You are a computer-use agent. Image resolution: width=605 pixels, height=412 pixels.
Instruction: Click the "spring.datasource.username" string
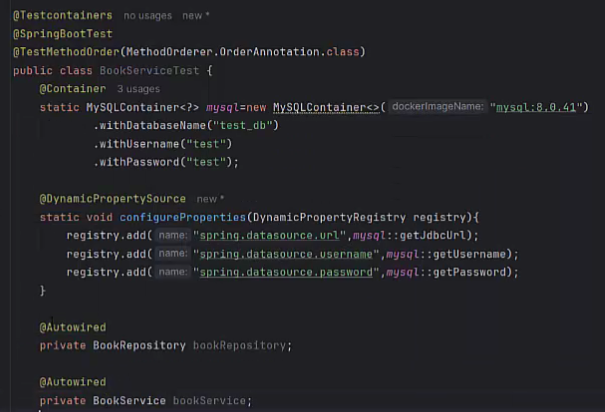(x=286, y=254)
